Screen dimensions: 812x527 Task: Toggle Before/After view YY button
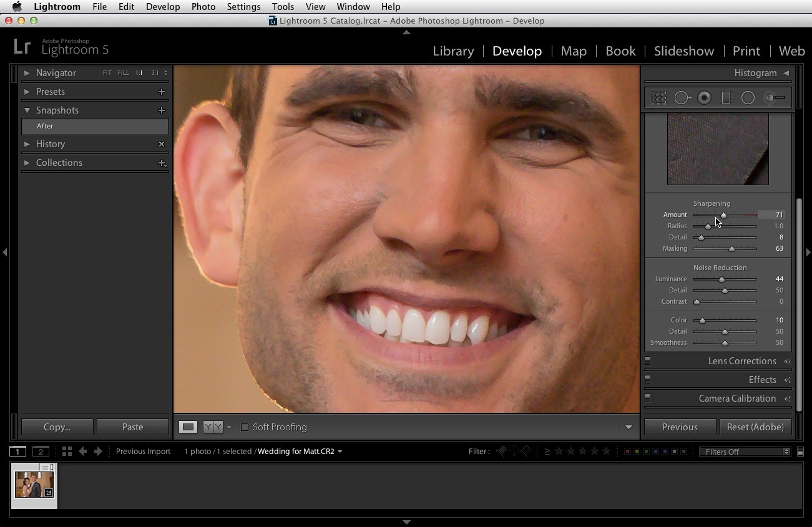pyautogui.click(x=213, y=427)
